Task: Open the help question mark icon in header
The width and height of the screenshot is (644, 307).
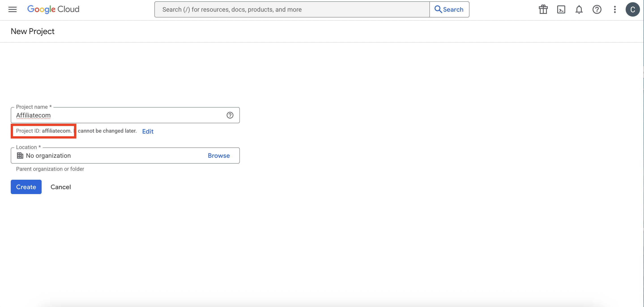Action: tap(597, 9)
